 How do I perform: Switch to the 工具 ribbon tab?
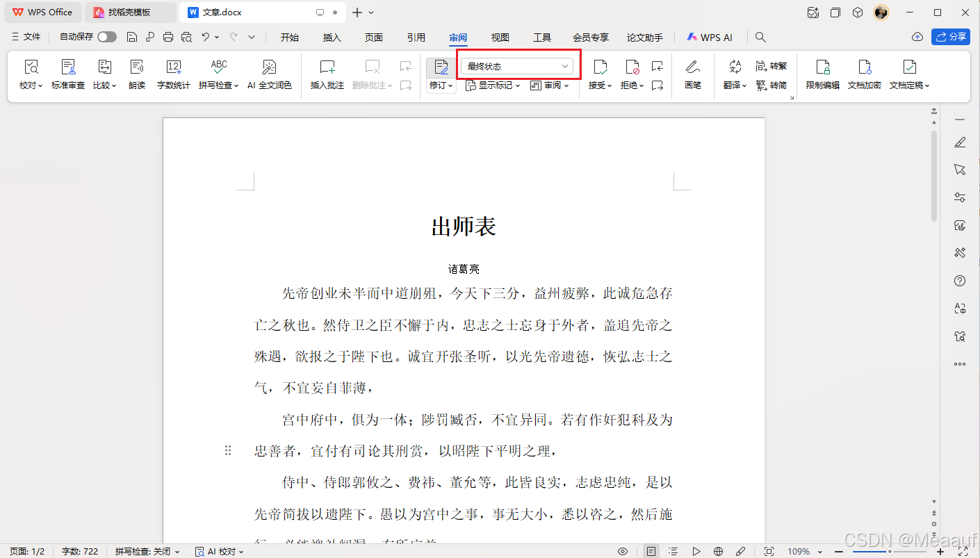542,38
